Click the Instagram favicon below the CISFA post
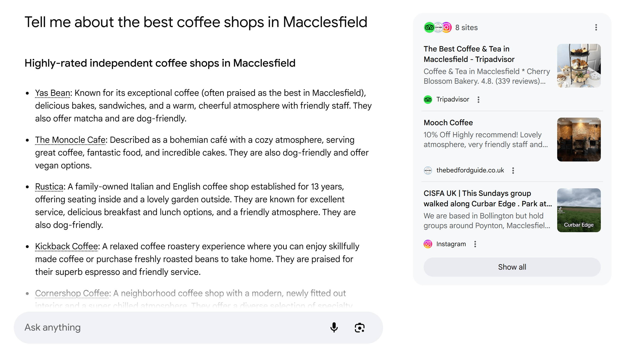This screenshot has height=355, width=644. pyautogui.click(x=428, y=244)
